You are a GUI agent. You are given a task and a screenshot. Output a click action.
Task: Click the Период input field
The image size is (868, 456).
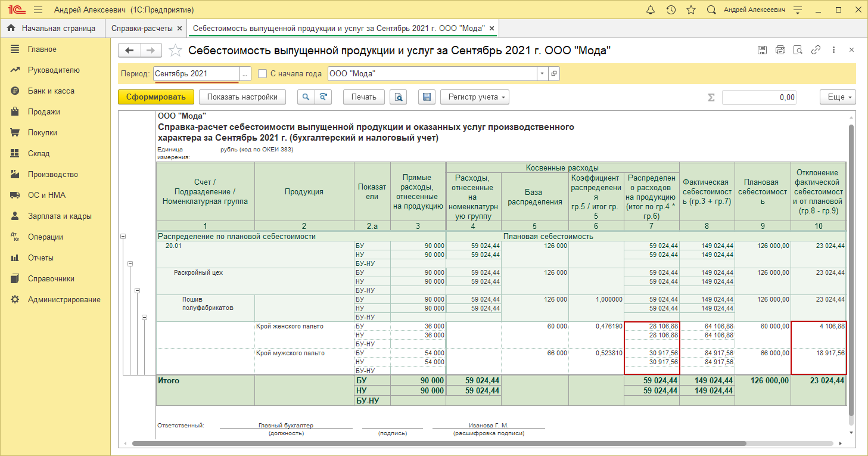197,73
